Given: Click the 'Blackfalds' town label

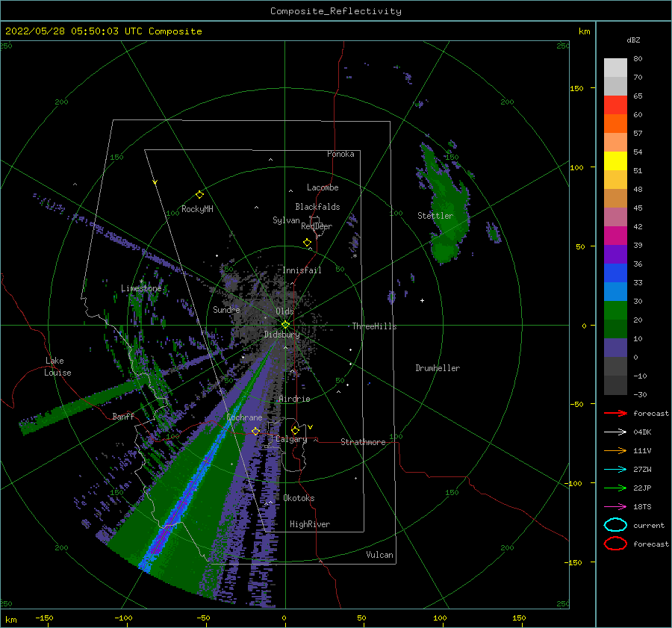Looking at the screenshot, I should click(317, 207).
